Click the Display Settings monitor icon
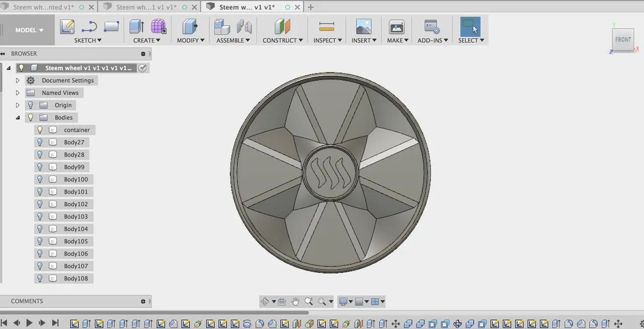644x329 pixels. click(x=344, y=302)
